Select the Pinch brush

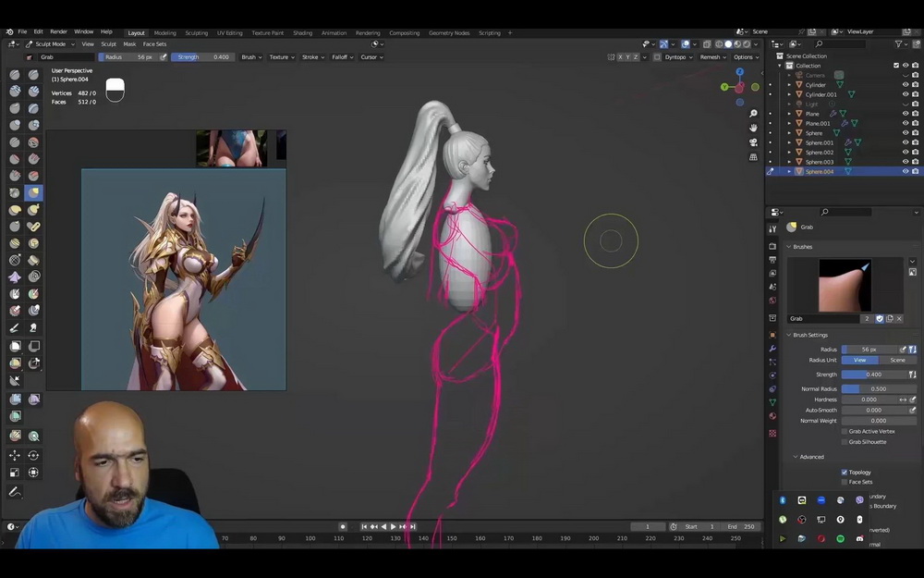[x=15, y=193]
